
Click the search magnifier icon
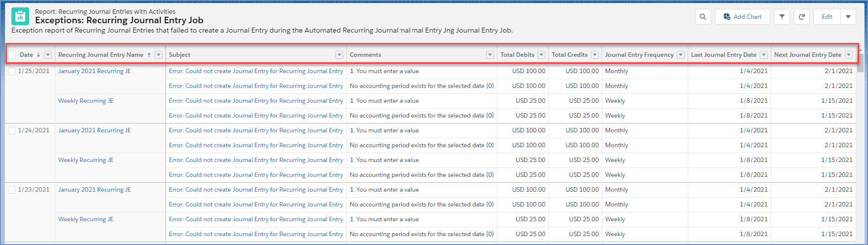[703, 17]
